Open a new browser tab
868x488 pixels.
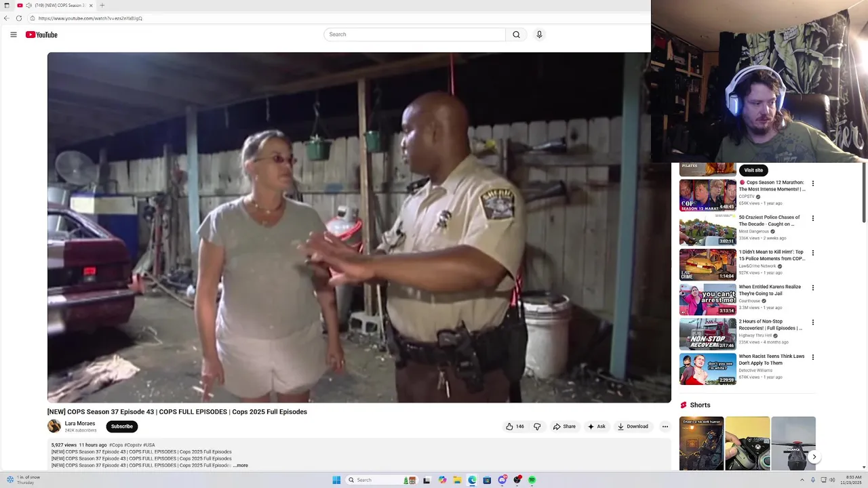(x=102, y=5)
